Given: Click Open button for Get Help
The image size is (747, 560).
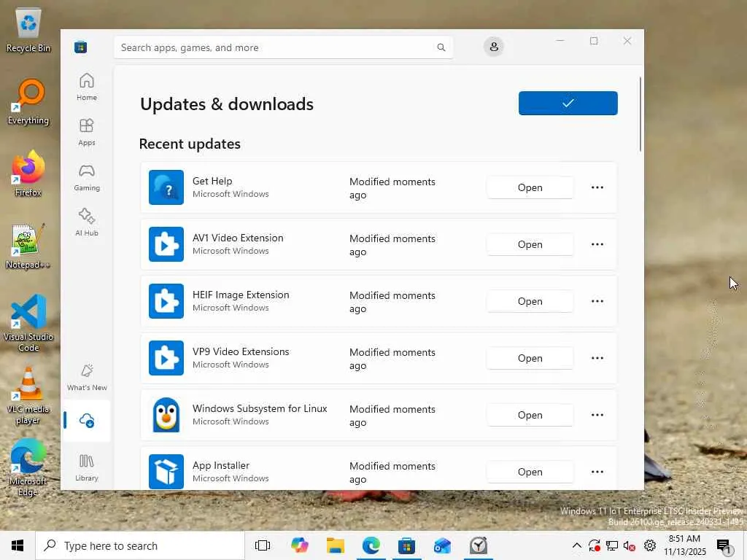Looking at the screenshot, I should point(530,187).
